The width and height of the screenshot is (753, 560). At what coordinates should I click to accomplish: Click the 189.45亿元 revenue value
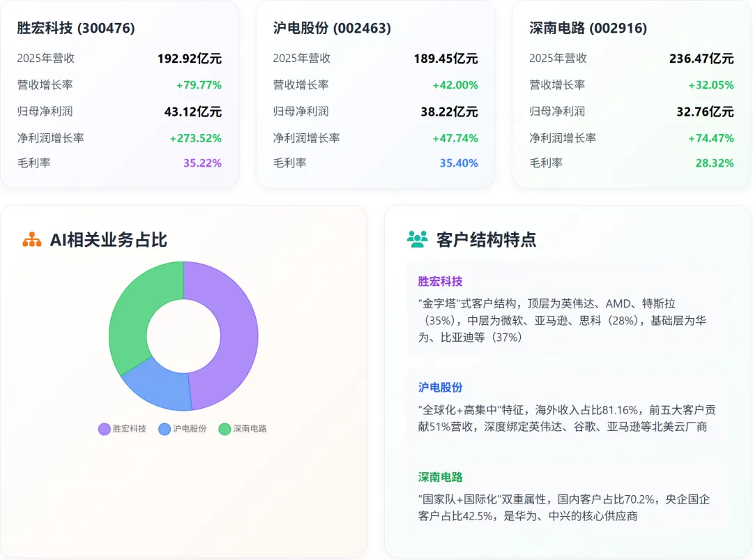pyautogui.click(x=446, y=59)
